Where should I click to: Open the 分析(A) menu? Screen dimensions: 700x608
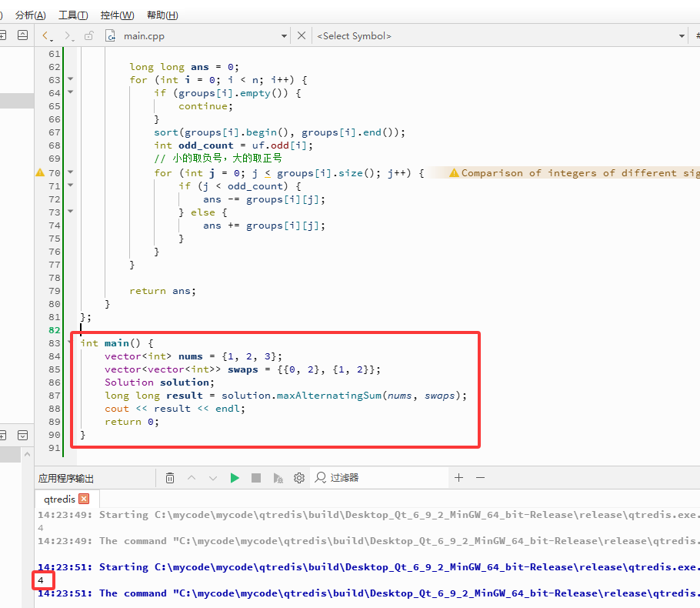click(x=30, y=15)
